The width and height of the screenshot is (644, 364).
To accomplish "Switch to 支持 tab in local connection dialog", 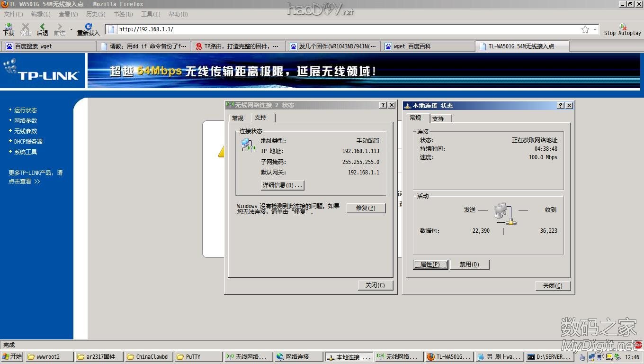I will tap(438, 118).
